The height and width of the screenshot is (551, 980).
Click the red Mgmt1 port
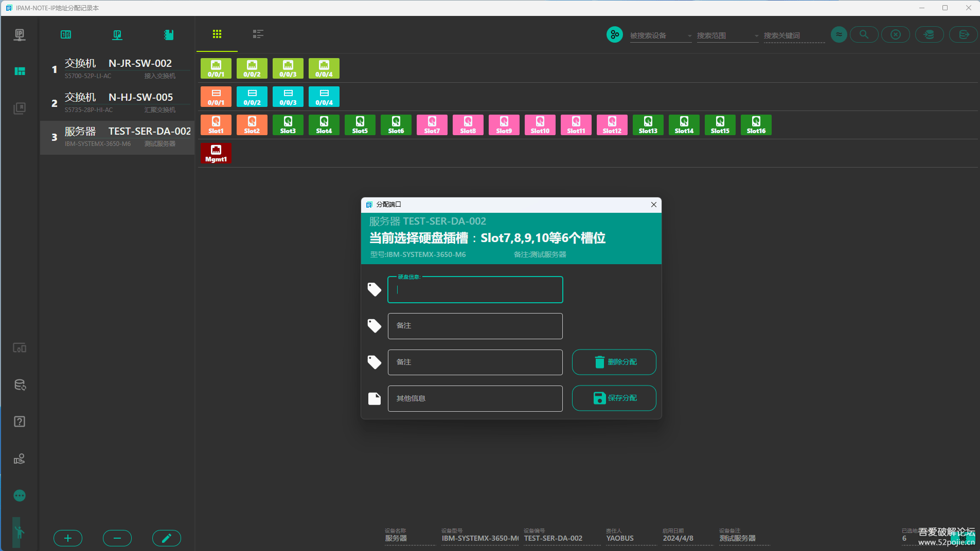point(216,153)
